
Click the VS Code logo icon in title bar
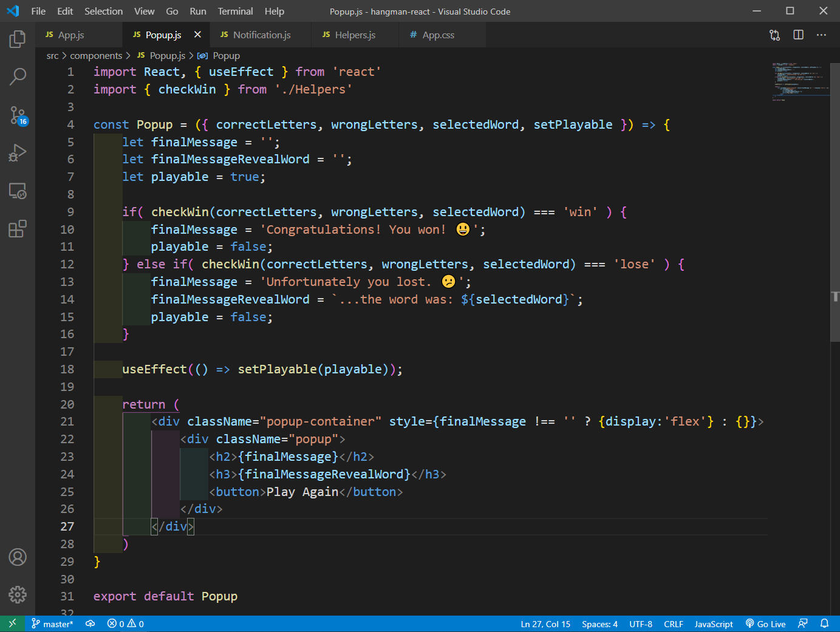tap(13, 11)
